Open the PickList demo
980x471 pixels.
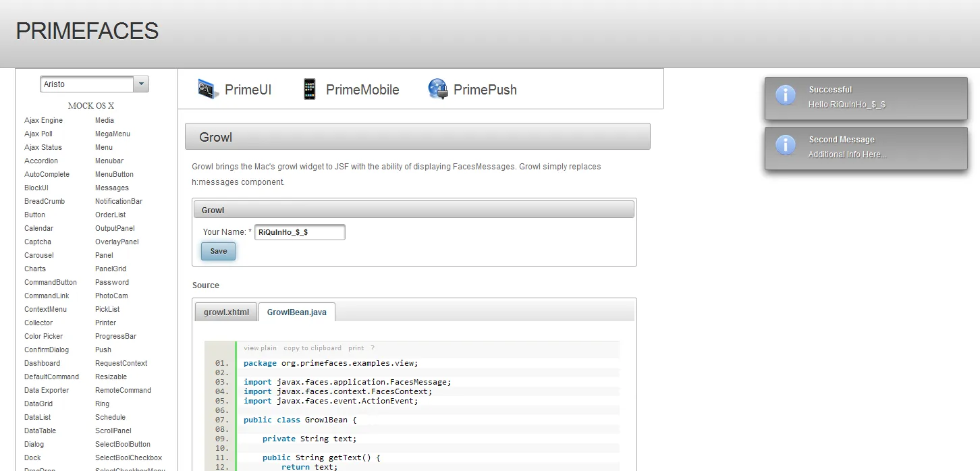point(107,309)
